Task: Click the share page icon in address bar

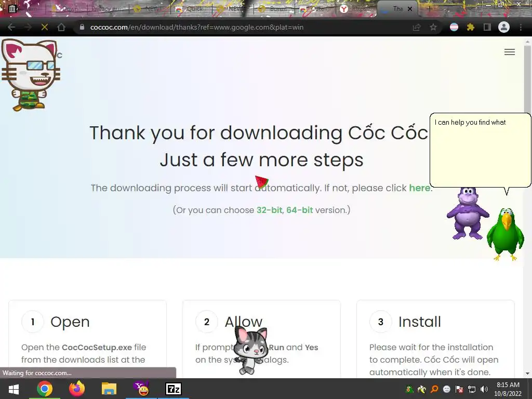Action: [416, 27]
